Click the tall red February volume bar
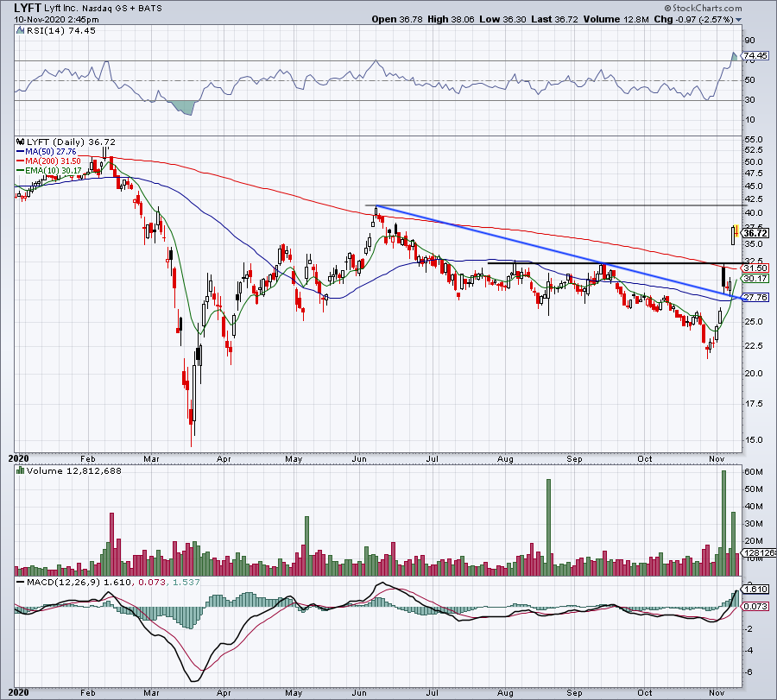This screenshot has height=700, width=777. [111, 544]
